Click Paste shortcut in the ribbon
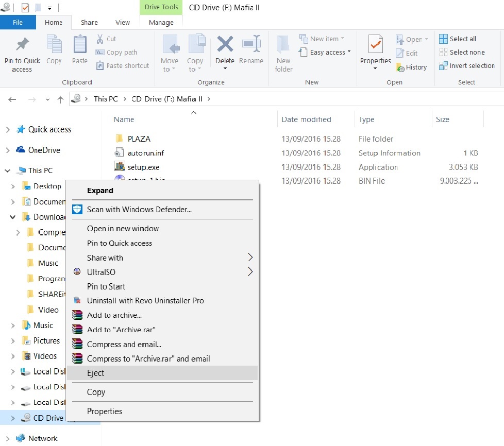The image size is (504, 446). pyautogui.click(x=123, y=66)
